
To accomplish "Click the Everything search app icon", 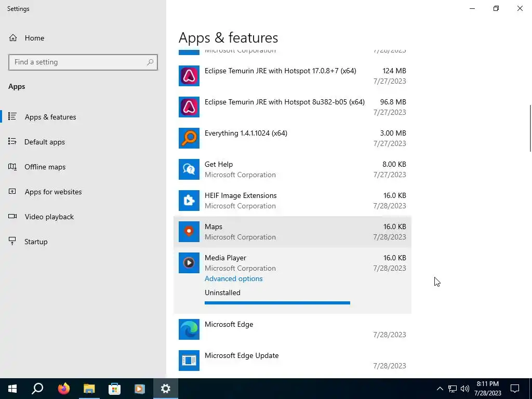I will [189, 138].
